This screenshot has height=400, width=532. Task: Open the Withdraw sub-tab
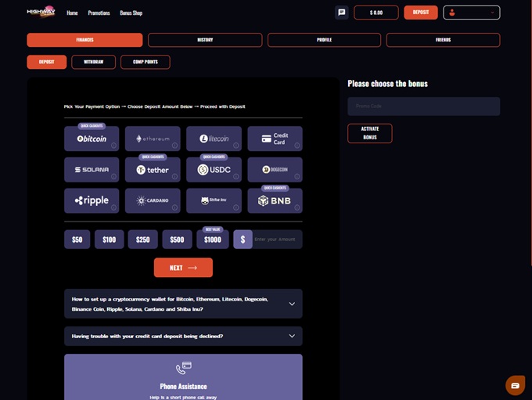[x=93, y=62]
